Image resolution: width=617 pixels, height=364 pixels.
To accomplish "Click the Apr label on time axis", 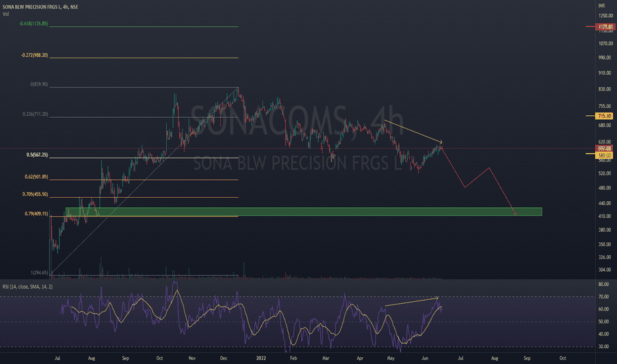I will click(360, 358).
